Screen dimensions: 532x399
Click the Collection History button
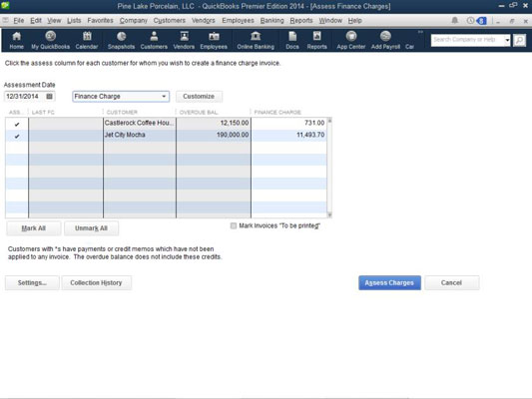(x=96, y=282)
